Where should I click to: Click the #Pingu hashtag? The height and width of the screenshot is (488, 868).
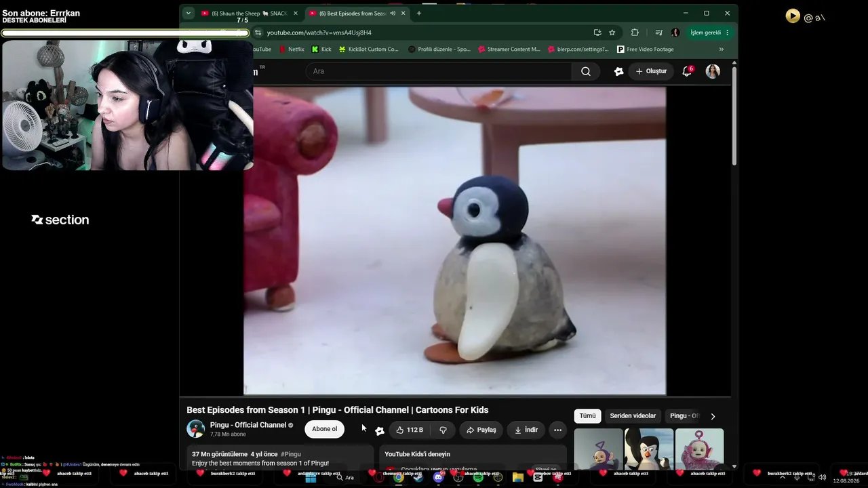(291, 454)
